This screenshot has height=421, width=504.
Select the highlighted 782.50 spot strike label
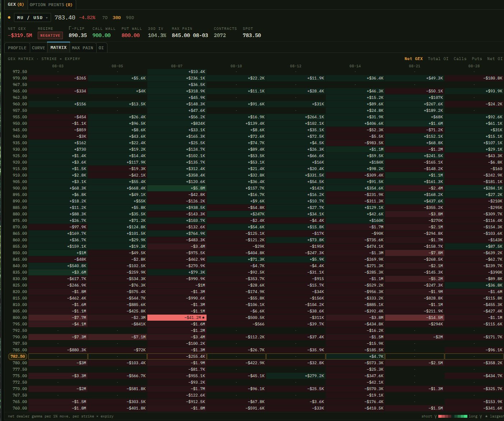click(x=18, y=356)
